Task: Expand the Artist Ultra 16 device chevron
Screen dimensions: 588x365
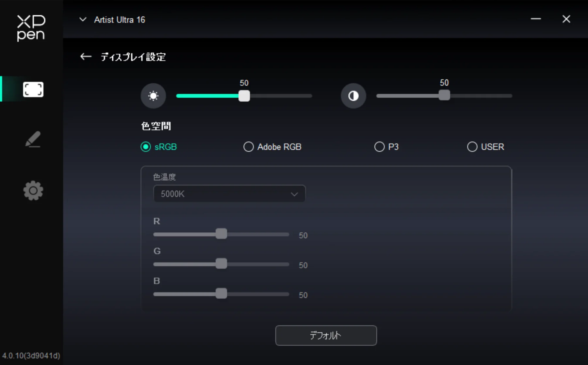Action: pos(83,20)
